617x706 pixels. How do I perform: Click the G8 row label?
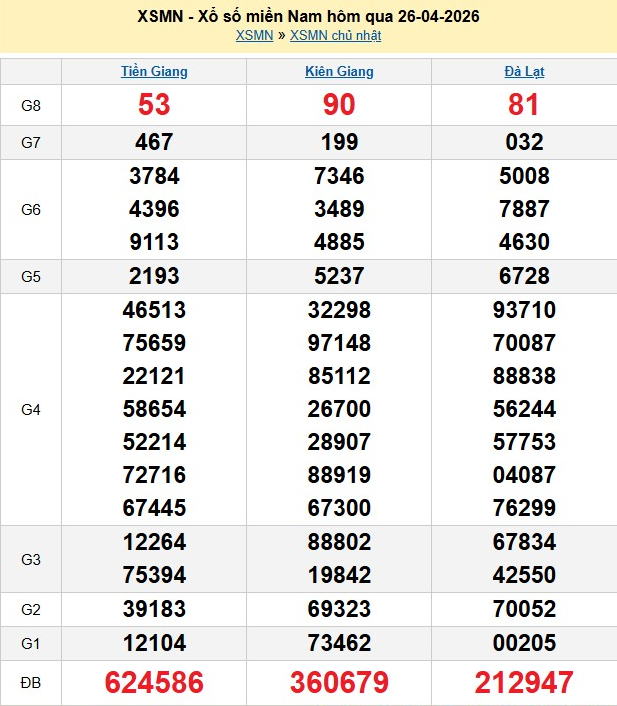coord(31,105)
